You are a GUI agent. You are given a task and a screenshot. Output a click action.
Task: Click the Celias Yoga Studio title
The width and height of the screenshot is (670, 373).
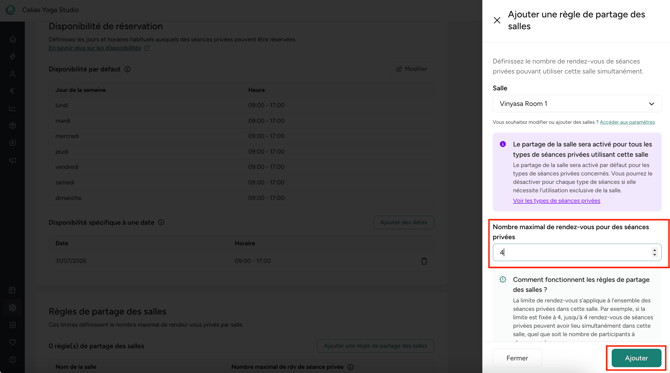tap(50, 10)
